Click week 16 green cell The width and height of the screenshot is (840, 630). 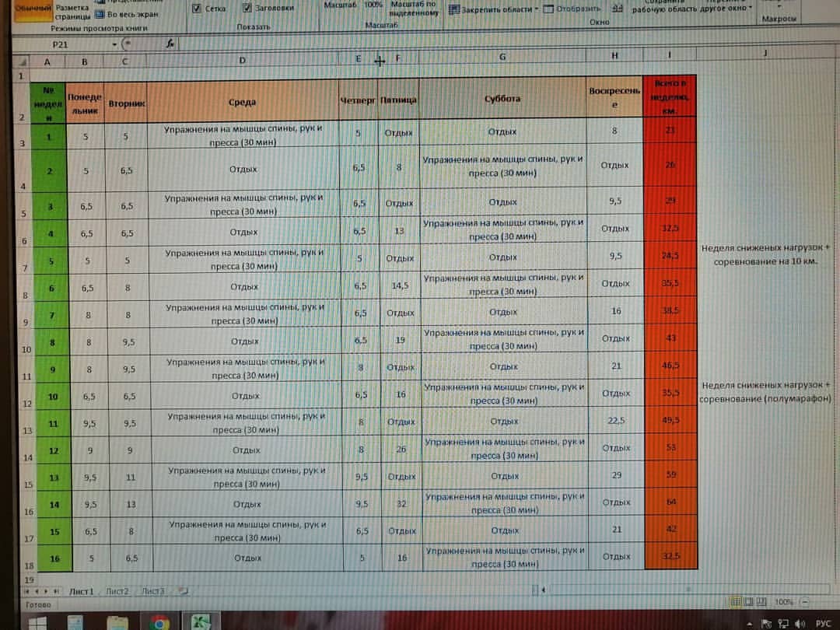pos(54,558)
